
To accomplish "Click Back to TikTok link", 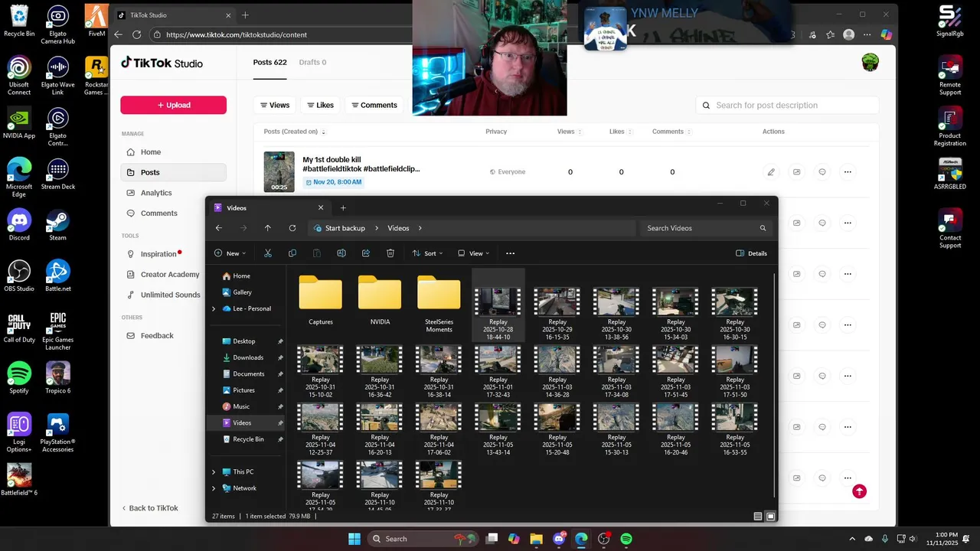I will 150,508.
